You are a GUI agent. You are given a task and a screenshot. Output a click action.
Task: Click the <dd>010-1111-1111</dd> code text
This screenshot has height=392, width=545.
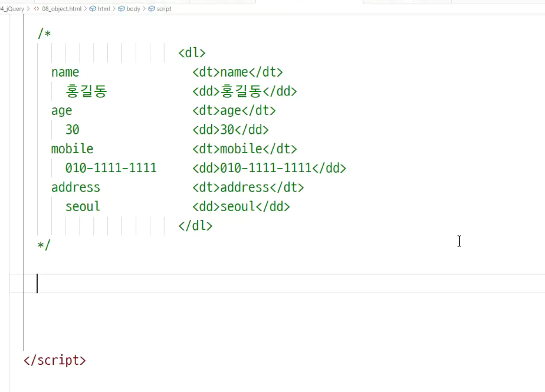270,168
